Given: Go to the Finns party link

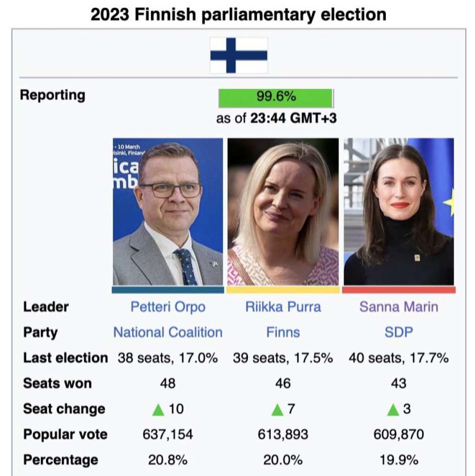Looking at the screenshot, I should click(x=283, y=332).
